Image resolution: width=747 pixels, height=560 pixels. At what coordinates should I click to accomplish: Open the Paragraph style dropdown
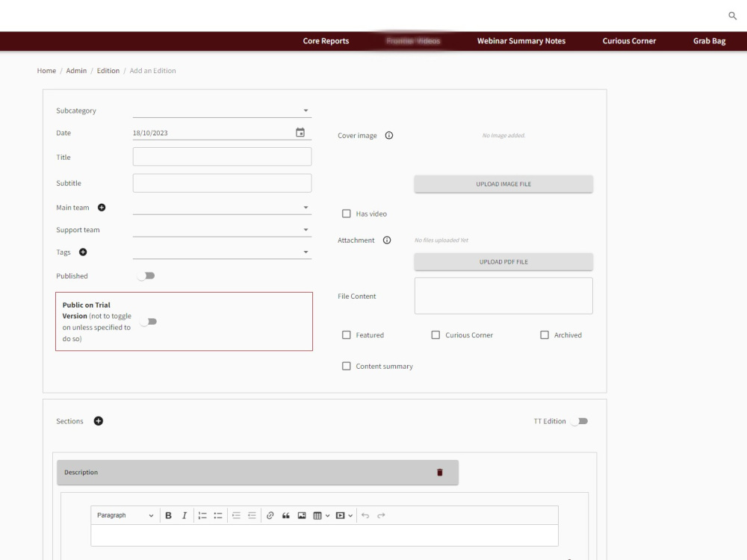[125, 515]
